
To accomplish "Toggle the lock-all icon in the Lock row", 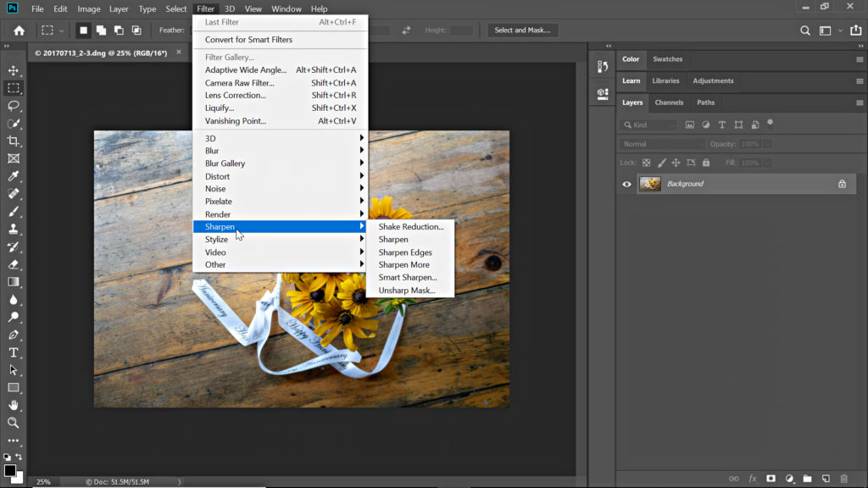I will pos(707,163).
